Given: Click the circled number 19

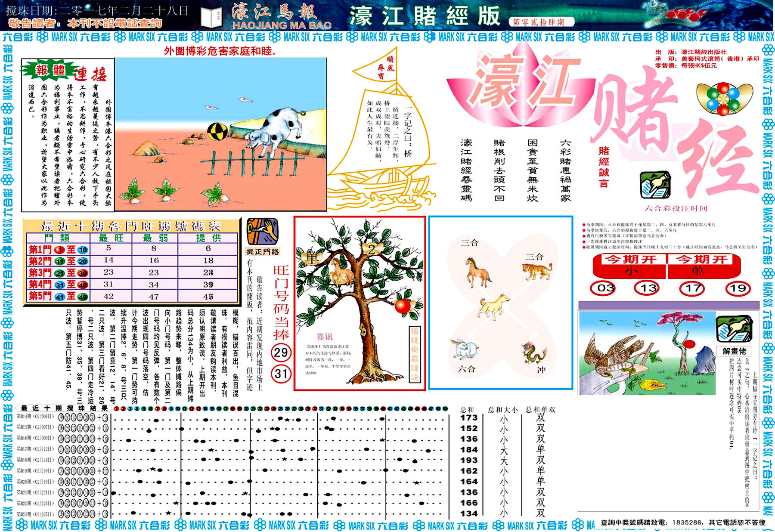Looking at the screenshot, I should tap(738, 288).
